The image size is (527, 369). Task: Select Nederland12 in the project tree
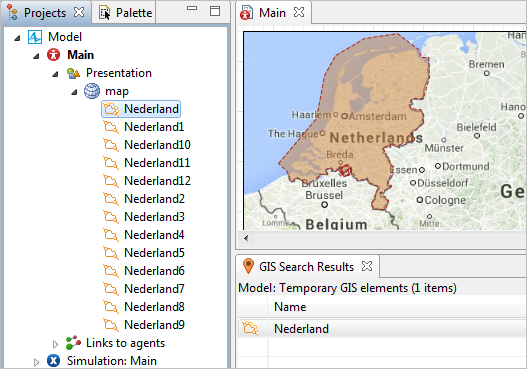(x=157, y=181)
